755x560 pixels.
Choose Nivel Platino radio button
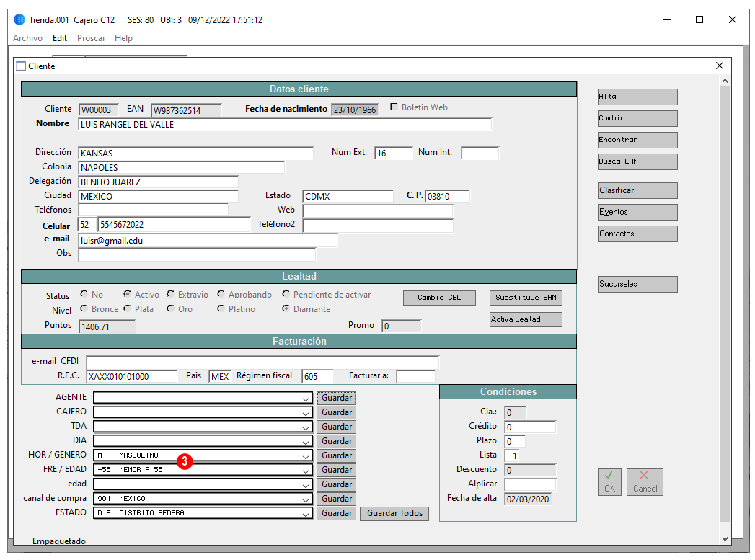pyautogui.click(x=221, y=308)
